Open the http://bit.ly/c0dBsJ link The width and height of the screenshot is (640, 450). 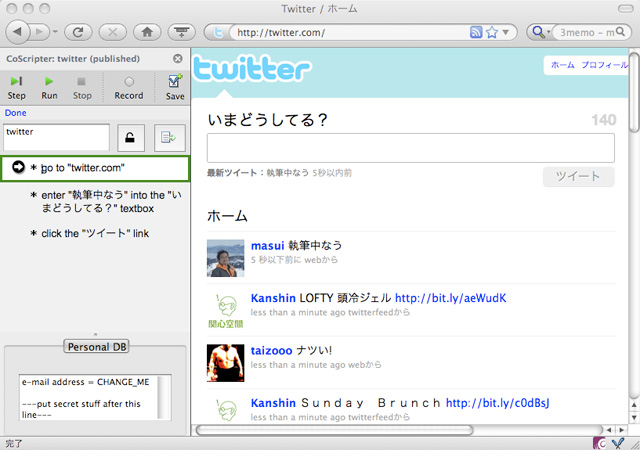(x=498, y=403)
